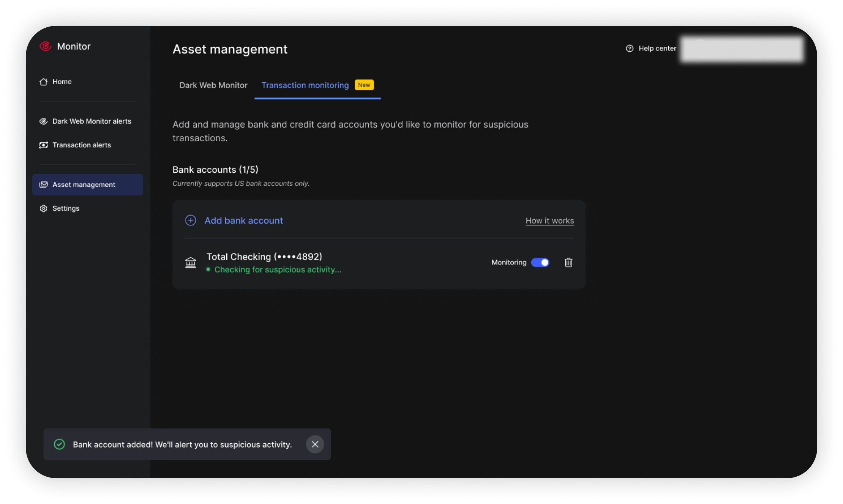The width and height of the screenshot is (843, 504).
Task: Click Currently supports US bank accounts only note
Action: [241, 183]
